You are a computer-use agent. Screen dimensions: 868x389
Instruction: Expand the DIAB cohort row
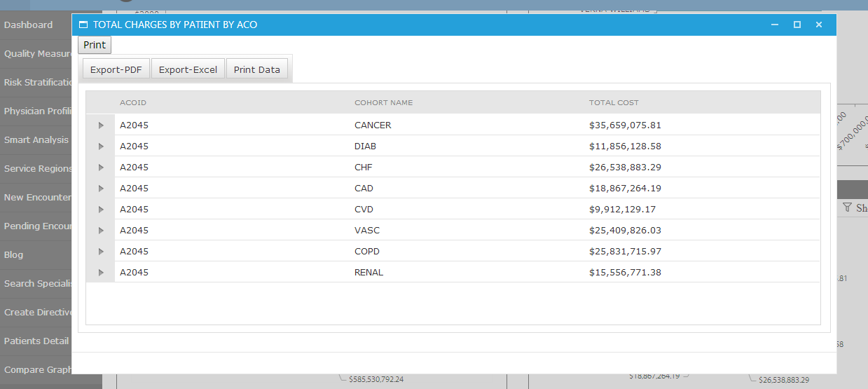coord(101,146)
